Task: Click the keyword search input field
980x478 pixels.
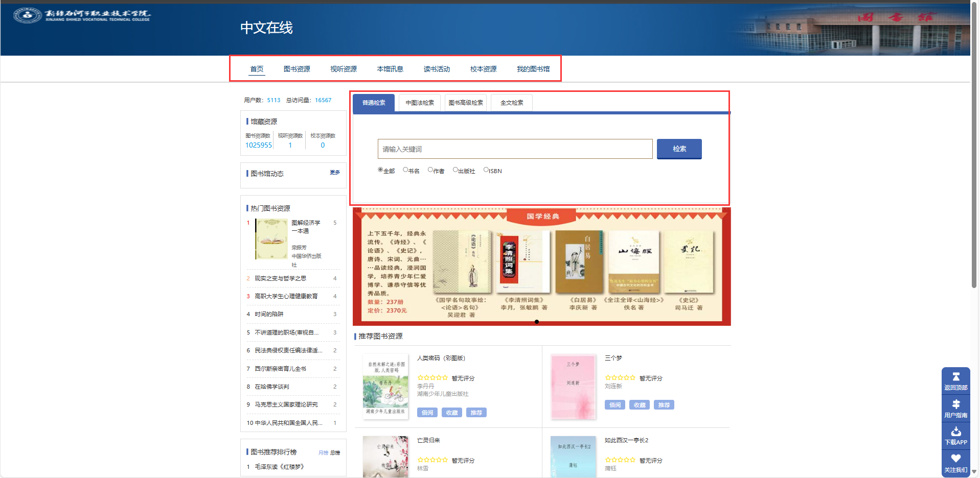Action: (515, 149)
